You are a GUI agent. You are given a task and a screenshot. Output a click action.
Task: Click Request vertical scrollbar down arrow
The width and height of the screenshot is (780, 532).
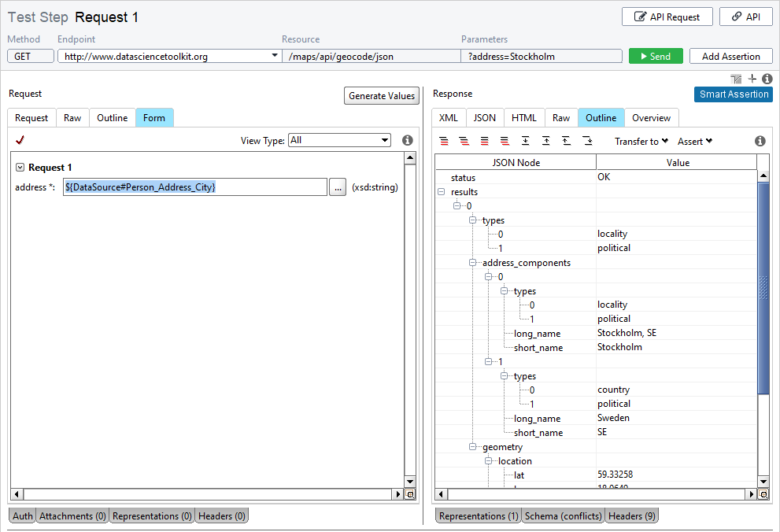(x=410, y=482)
